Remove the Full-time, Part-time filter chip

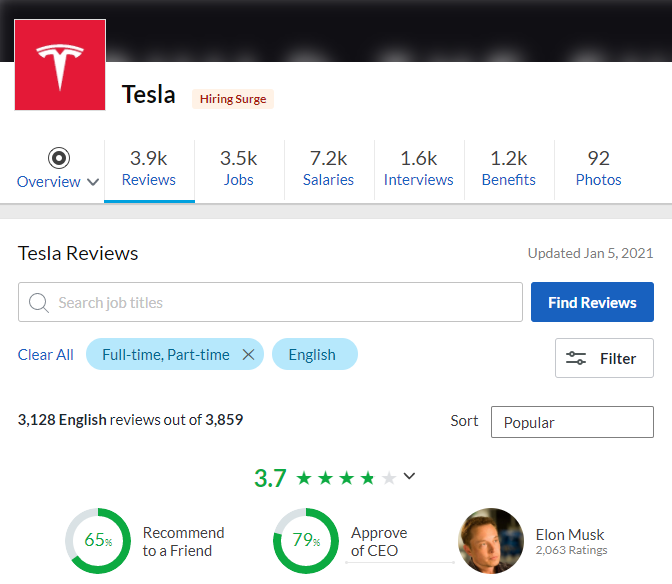pos(249,355)
